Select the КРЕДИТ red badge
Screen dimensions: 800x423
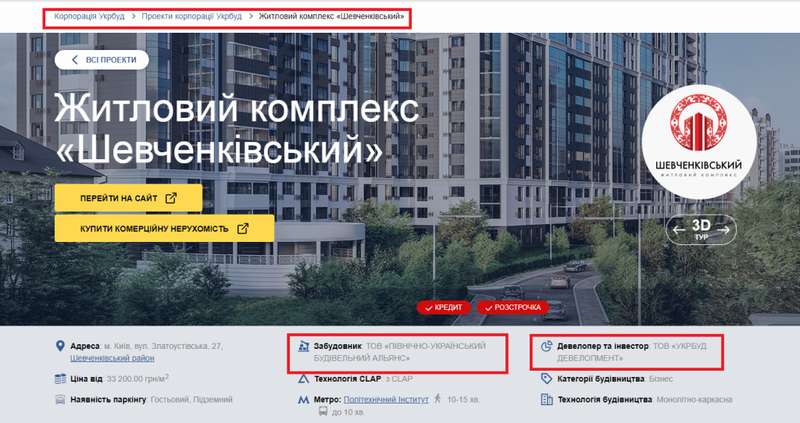click(443, 307)
